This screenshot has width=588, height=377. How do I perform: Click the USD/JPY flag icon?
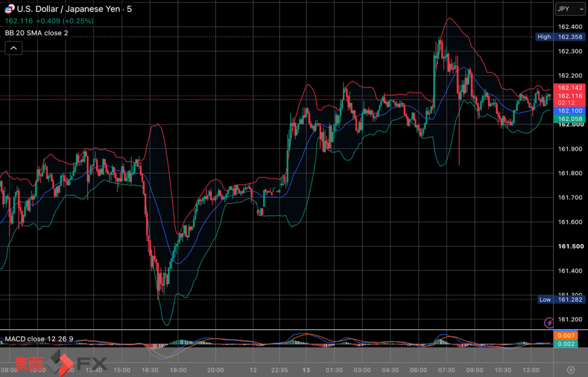pyautogui.click(x=9, y=9)
